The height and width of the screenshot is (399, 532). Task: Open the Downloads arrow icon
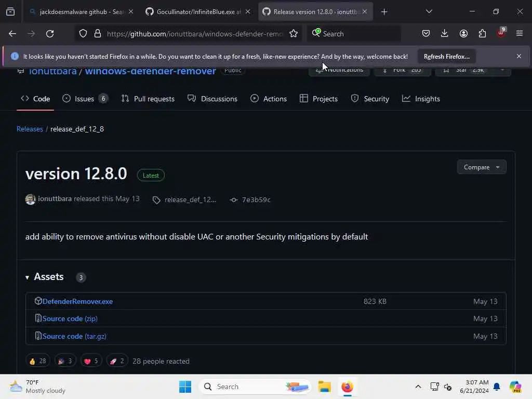[445, 33]
